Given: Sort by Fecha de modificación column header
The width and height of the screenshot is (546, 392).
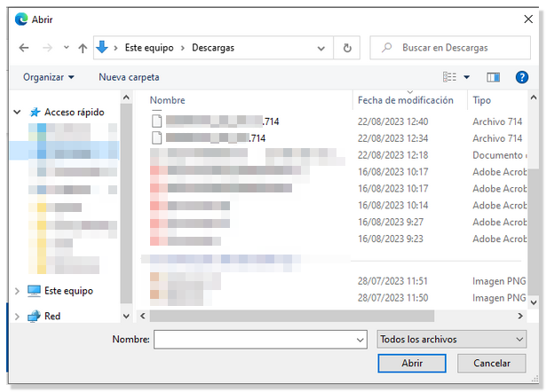Looking at the screenshot, I should pos(405,100).
